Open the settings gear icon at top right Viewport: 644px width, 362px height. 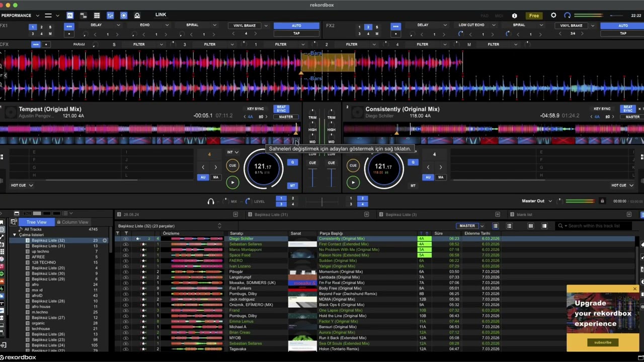553,16
